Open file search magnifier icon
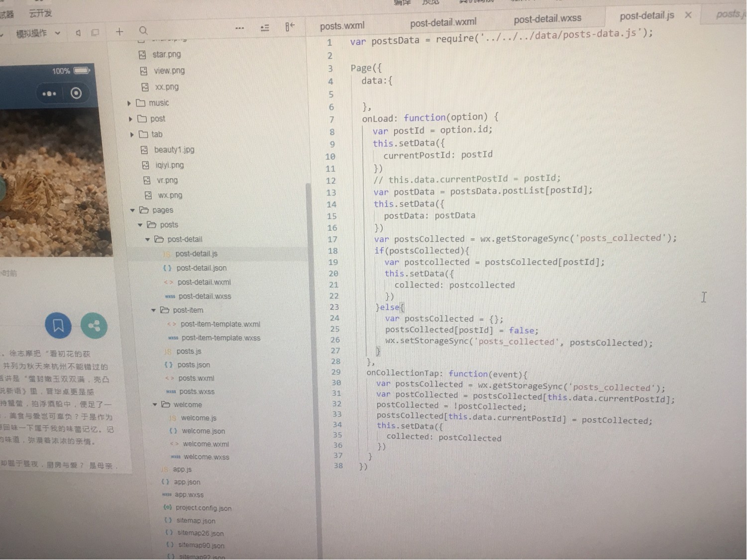The width and height of the screenshot is (747, 560). click(143, 31)
